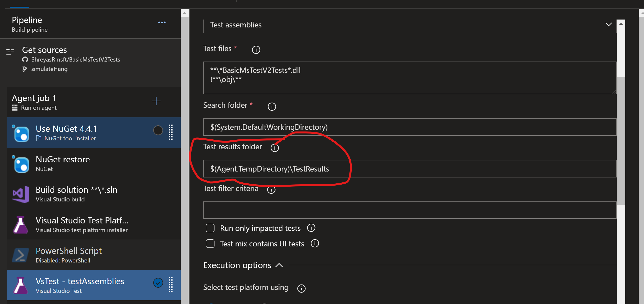Click the Test mix UI tests info icon
The width and height of the screenshot is (644, 304).
pos(315,243)
